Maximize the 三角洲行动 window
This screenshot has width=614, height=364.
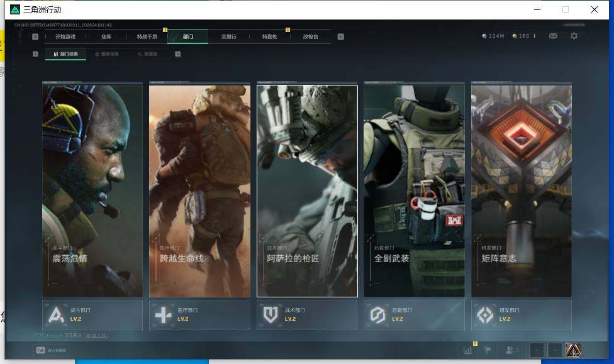click(566, 9)
